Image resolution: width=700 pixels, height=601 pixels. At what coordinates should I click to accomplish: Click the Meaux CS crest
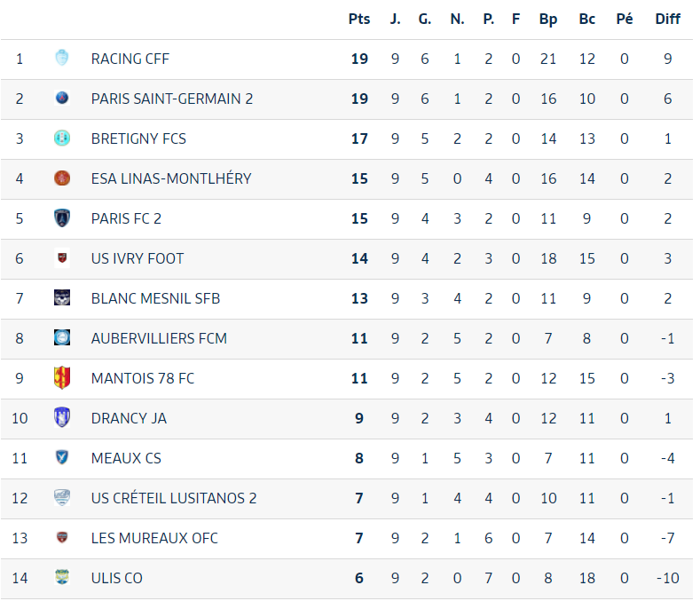[x=62, y=457]
